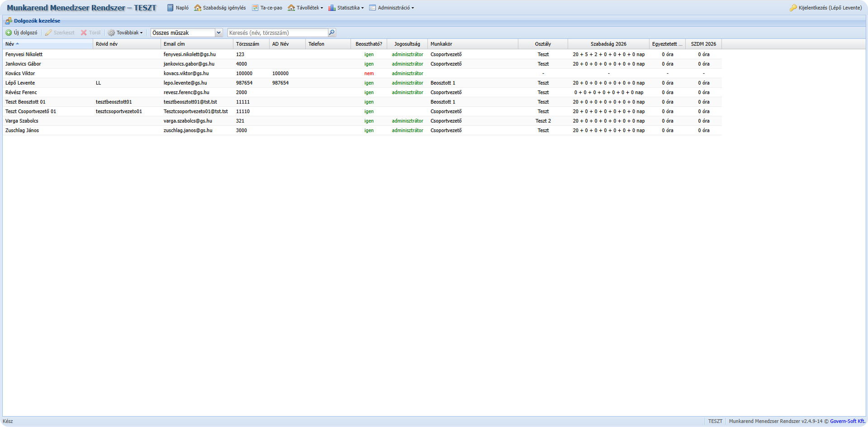The height and width of the screenshot is (427, 868).
Task: Click the Kijelentkezés key icon
Action: click(793, 8)
